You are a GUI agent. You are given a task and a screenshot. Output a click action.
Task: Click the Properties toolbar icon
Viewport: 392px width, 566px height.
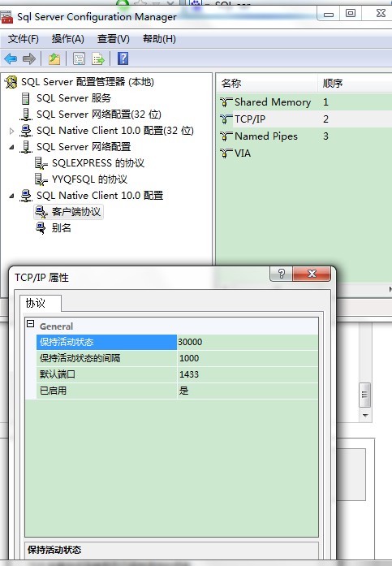tap(79, 58)
